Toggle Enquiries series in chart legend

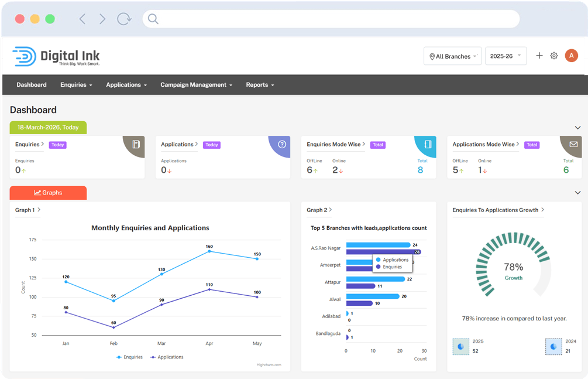[129, 357]
